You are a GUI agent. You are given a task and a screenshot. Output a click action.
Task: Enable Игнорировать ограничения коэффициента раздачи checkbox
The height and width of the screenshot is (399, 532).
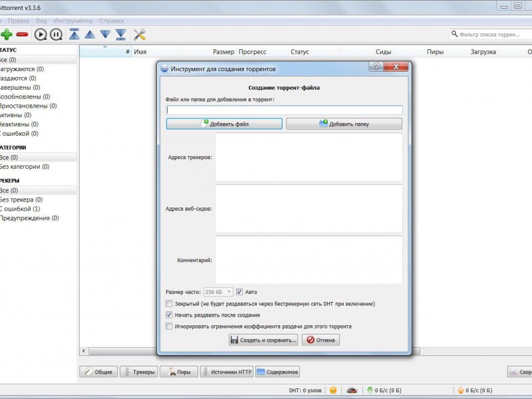point(169,327)
